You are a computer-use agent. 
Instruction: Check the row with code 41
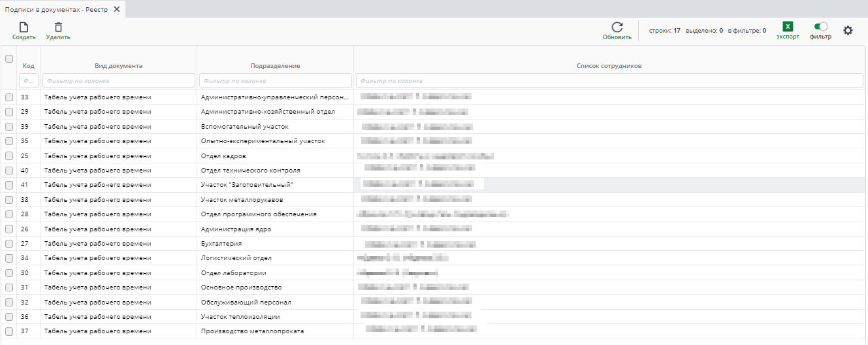click(9, 185)
